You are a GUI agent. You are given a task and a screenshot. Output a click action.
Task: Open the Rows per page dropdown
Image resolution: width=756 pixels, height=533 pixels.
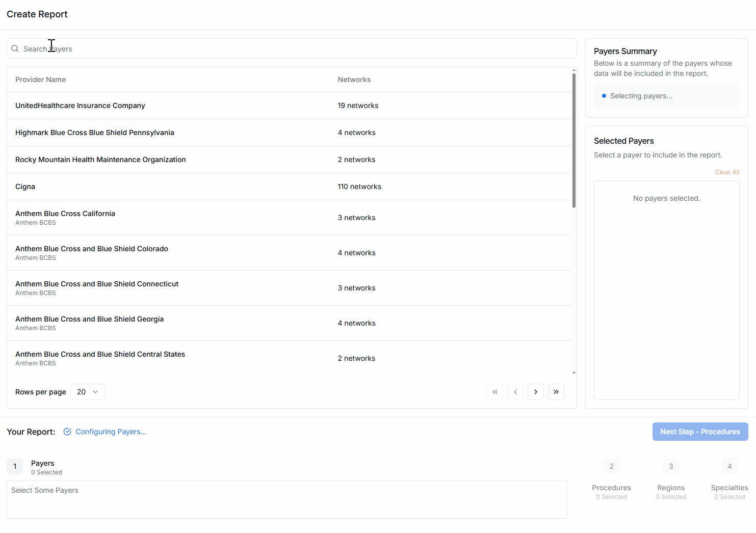coord(88,392)
